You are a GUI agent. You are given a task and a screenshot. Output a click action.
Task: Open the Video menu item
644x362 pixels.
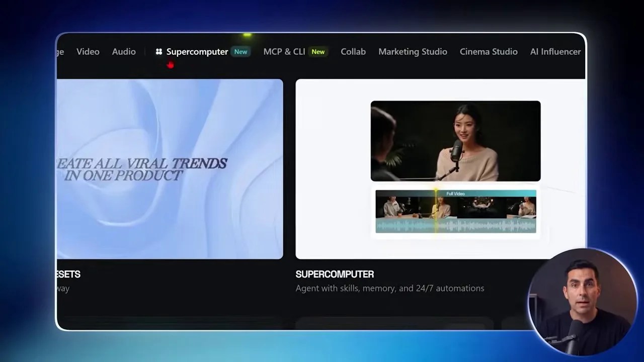coord(88,52)
